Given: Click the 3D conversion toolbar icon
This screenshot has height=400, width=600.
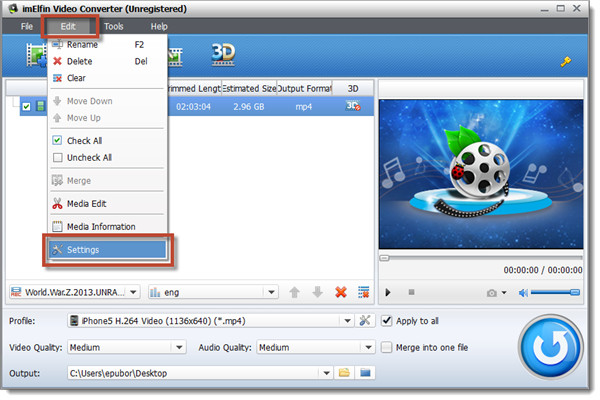Looking at the screenshot, I should point(223,54).
